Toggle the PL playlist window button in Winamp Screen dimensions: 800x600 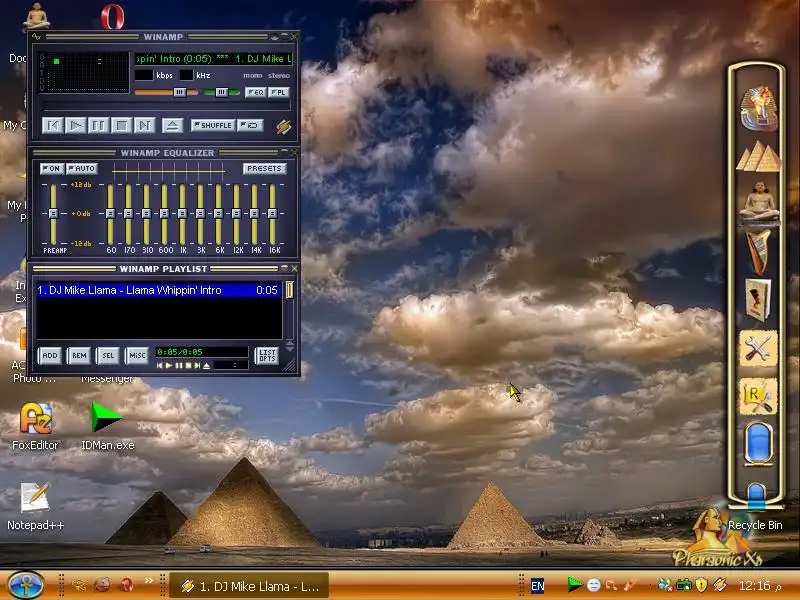[279, 92]
